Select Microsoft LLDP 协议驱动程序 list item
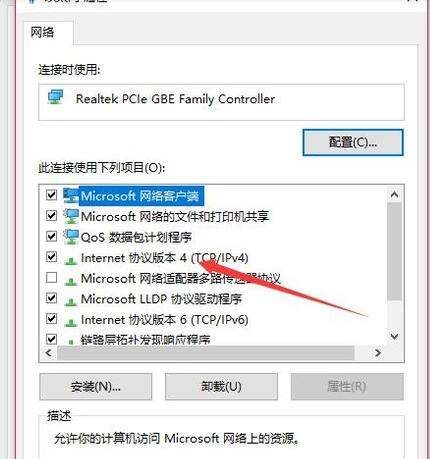This screenshot has height=459, width=430. (x=161, y=299)
